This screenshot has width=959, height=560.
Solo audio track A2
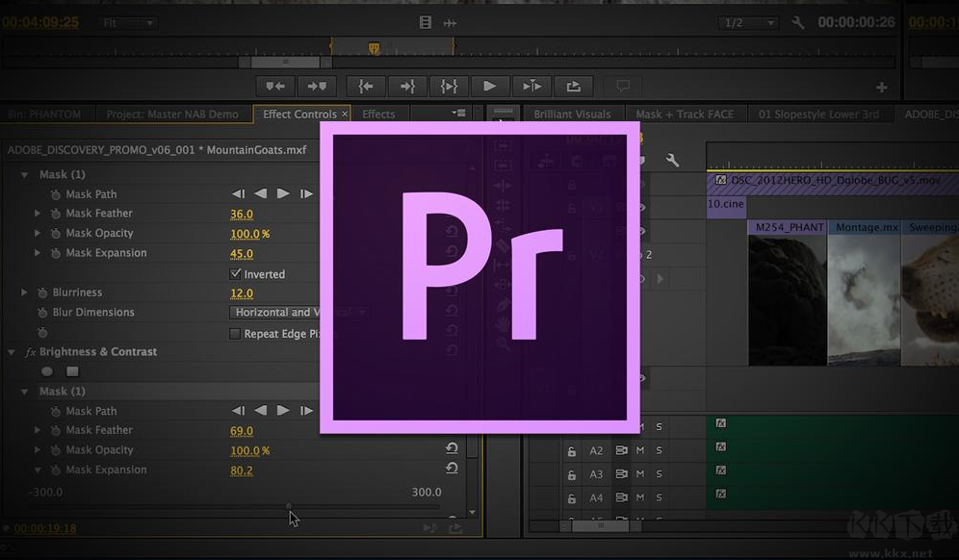pyautogui.click(x=660, y=448)
